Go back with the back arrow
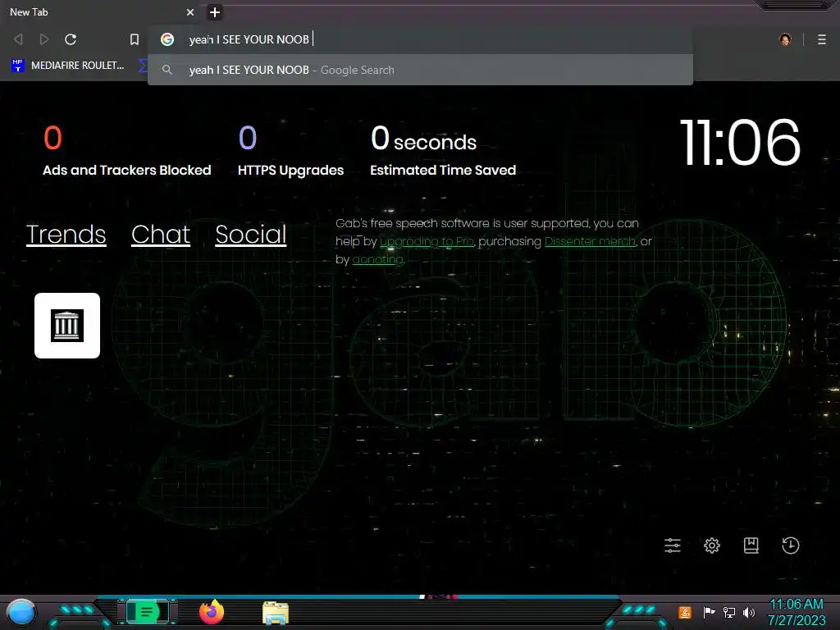This screenshot has width=840, height=630. pyautogui.click(x=18, y=39)
